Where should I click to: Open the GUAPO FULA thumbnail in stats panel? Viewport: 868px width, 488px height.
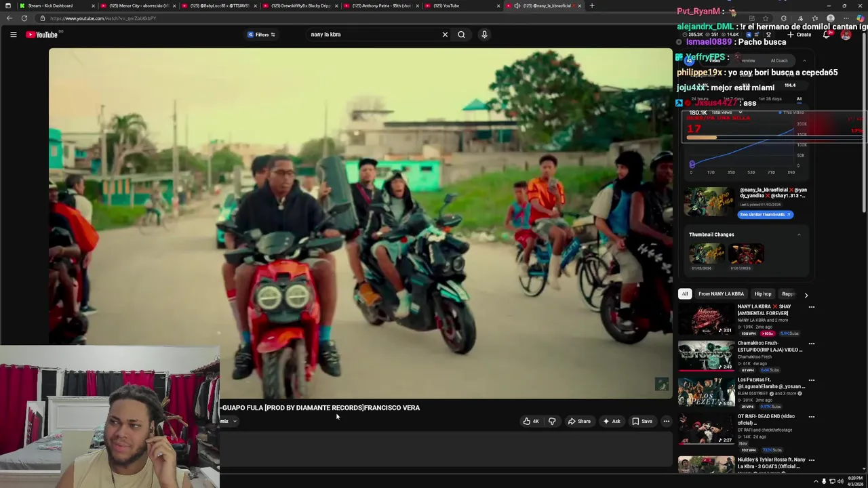709,202
